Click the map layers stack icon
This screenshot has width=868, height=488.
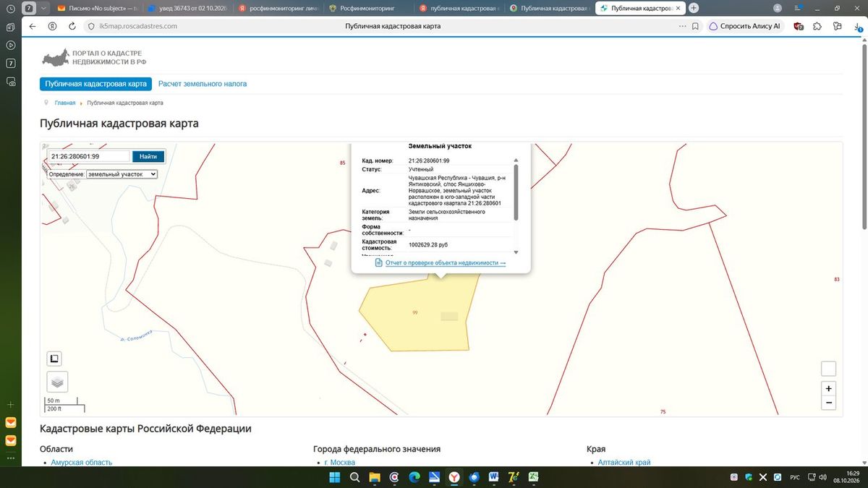tap(57, 382)
